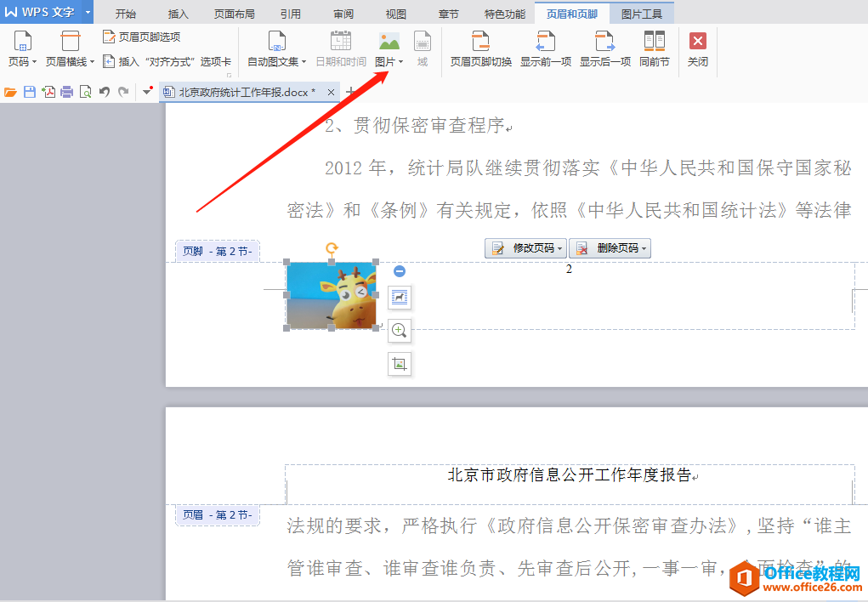Expand the 页眉横线 dropdown arrow
Image resolution: width=868 pixels, height=602 pixels.
pos(92,62)
